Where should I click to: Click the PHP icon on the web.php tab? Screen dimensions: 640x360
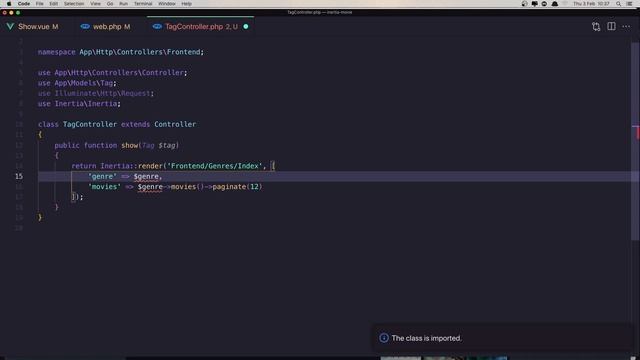pyautogui.click(x=85, y=27)
